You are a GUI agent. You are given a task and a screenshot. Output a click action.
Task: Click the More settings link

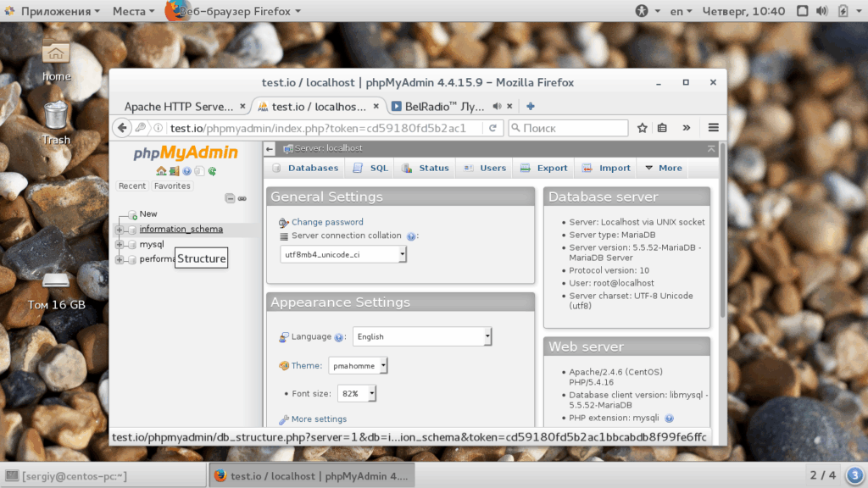319,419
